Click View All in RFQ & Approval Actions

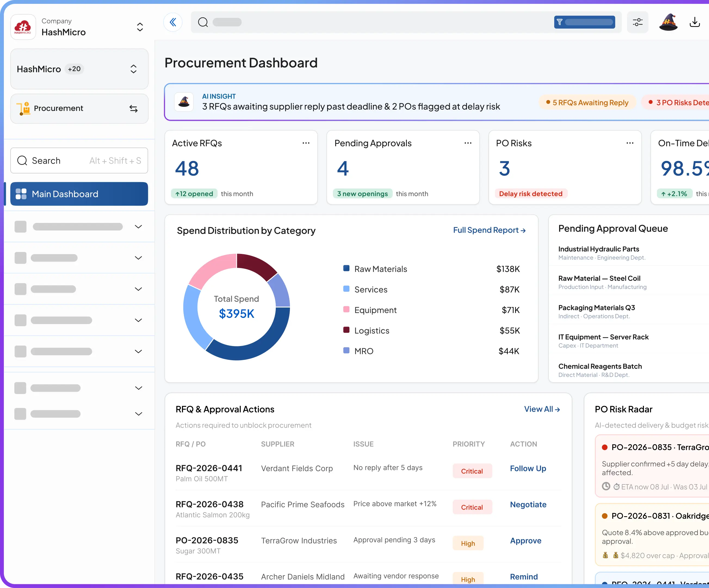tap(542, 409)
